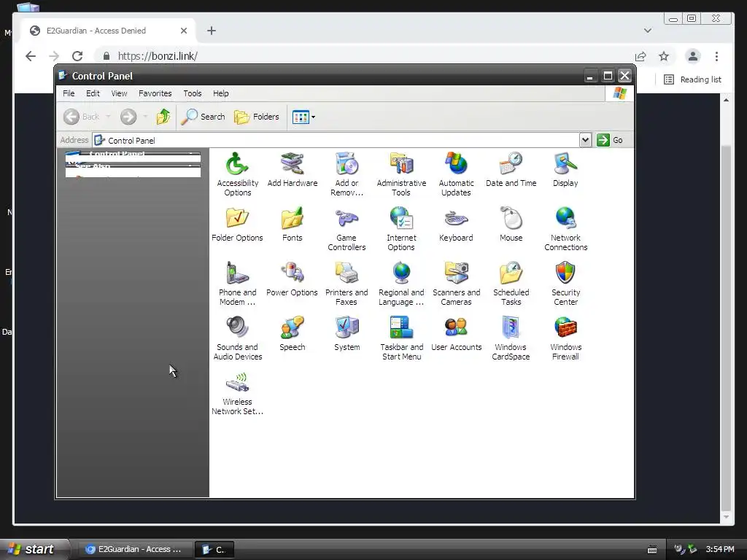Image resolution: width=747 pixels, height=560 pixels.
Task: Open the Display settings icon
Action: pos(565,169)
